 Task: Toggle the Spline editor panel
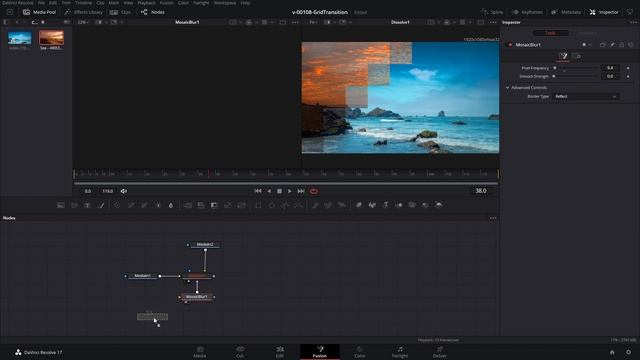492,12
